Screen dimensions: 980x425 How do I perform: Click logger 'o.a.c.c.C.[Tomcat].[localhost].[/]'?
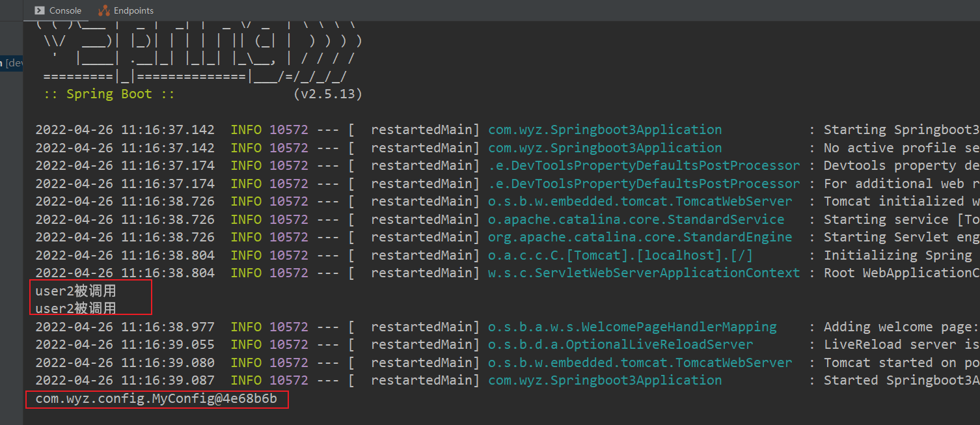point(621,255)
